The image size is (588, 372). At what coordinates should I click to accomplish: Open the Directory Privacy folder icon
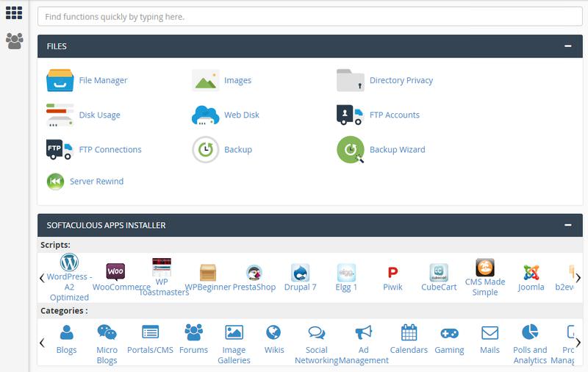tap(351, 80)
